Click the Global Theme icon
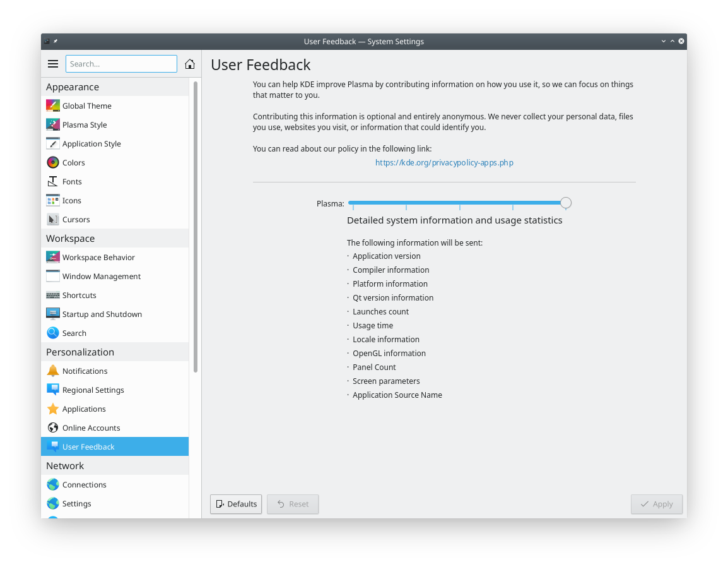 pos(53,105)
